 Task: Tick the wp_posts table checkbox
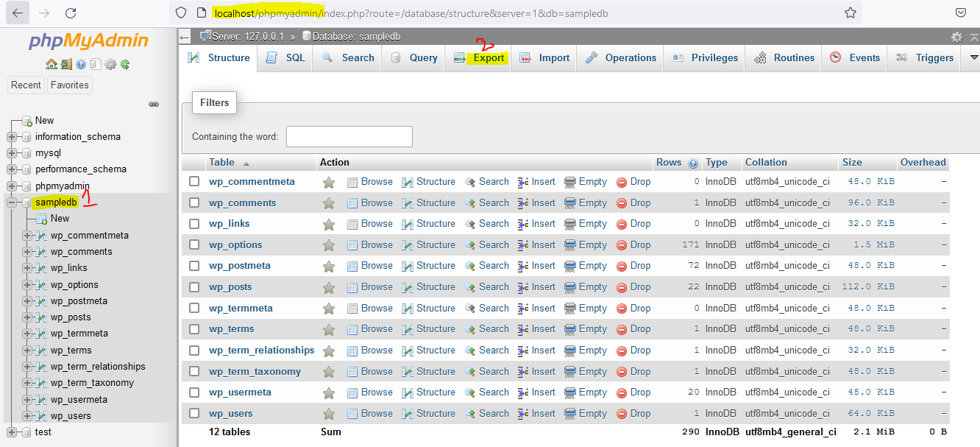(x=194, y=286)
